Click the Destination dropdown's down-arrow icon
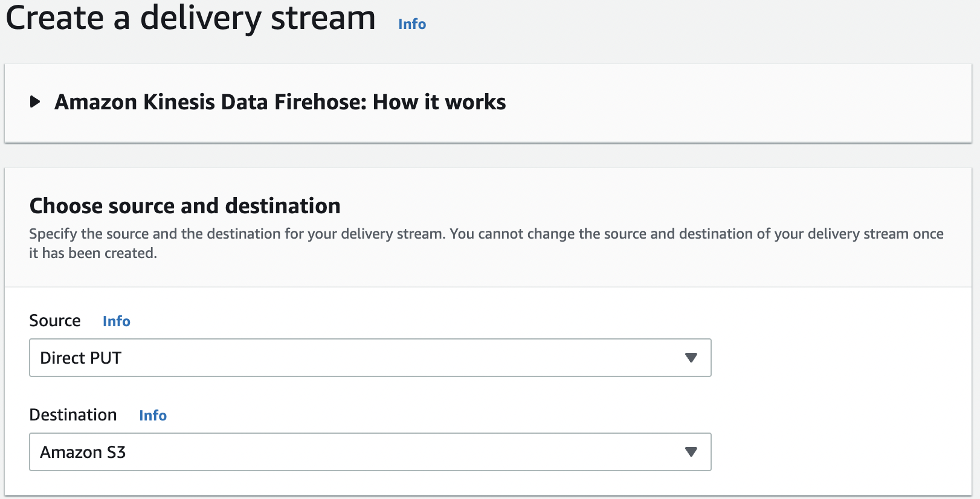This screenshot has width=980, height=499. tap(691, 452)
